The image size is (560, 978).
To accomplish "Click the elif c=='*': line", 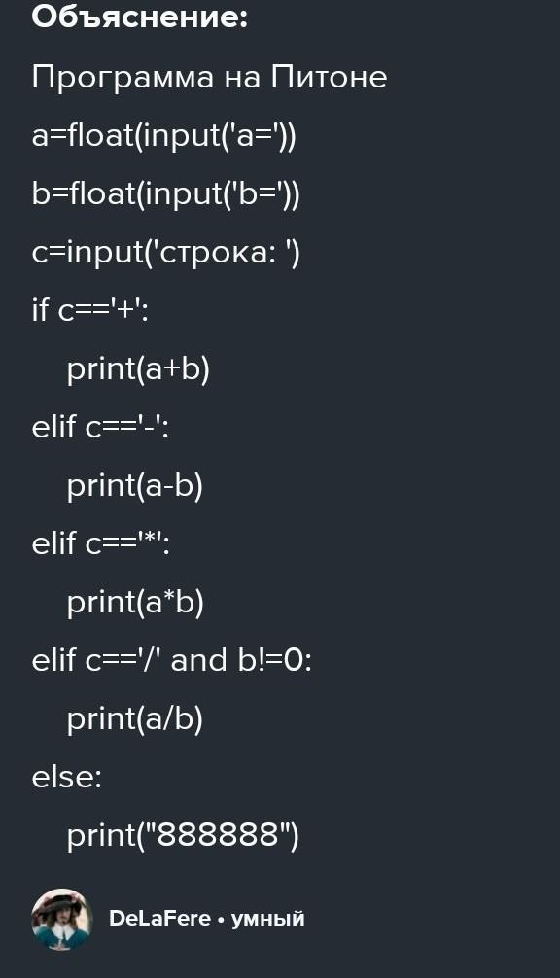I will (101, 543).
